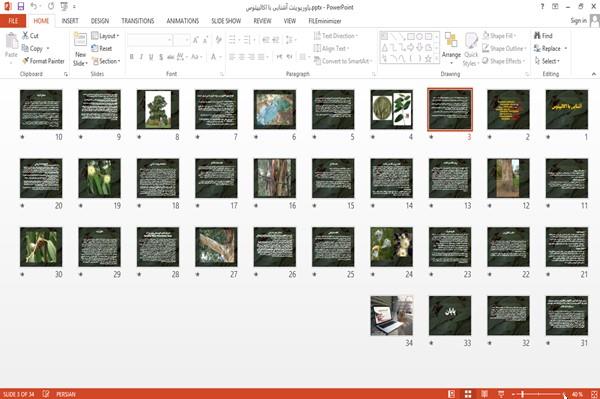Click the Bold formatting button
This screenshot has width=600, height=399.
click(132, 57)
